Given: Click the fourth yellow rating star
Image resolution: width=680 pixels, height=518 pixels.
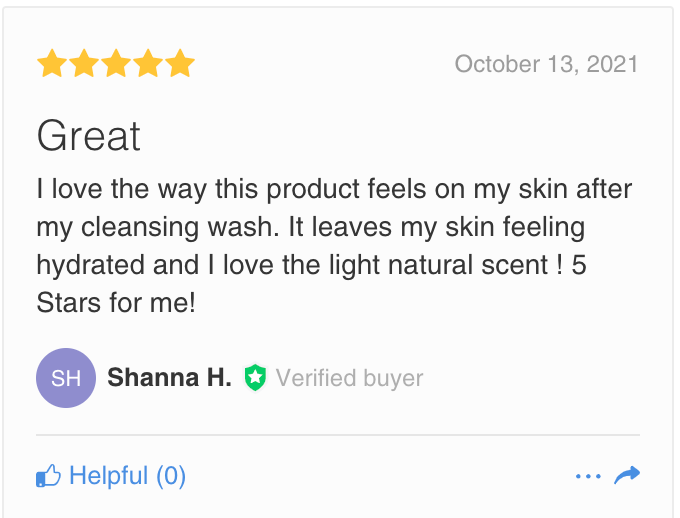Looking at the screenshot, I should 148,65.
